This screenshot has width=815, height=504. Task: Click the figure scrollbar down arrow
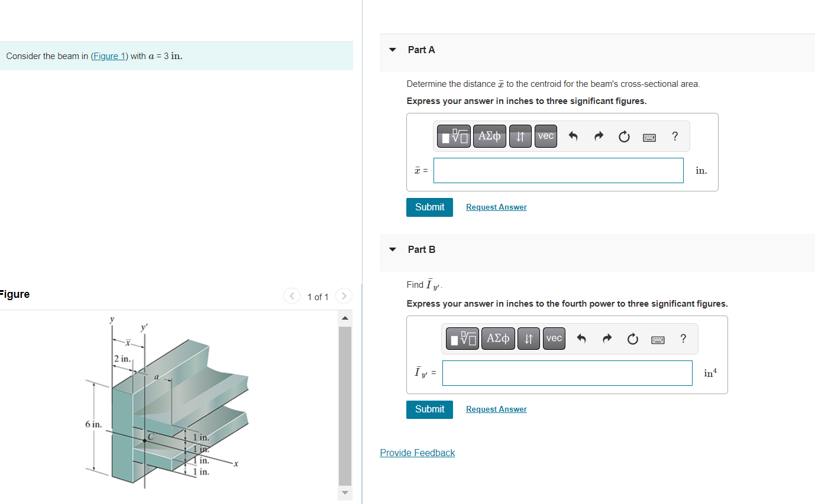coord(345,492)
